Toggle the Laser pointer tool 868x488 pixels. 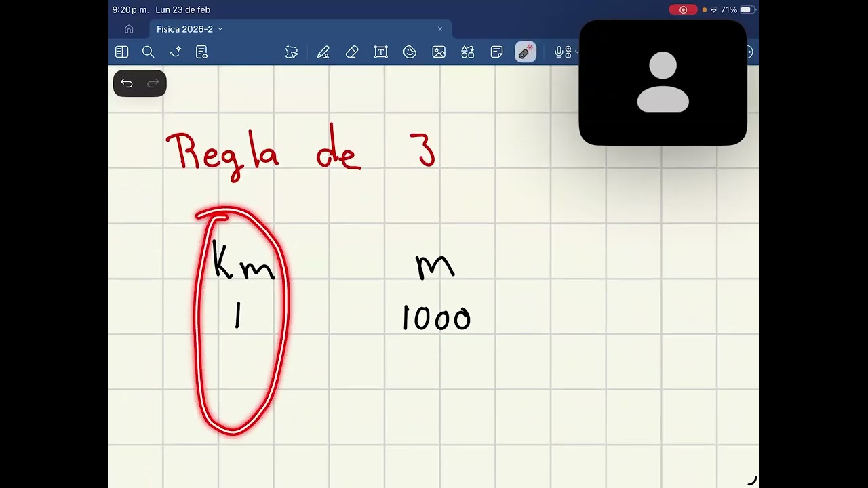pyautogui.click(x=526, y=52)
